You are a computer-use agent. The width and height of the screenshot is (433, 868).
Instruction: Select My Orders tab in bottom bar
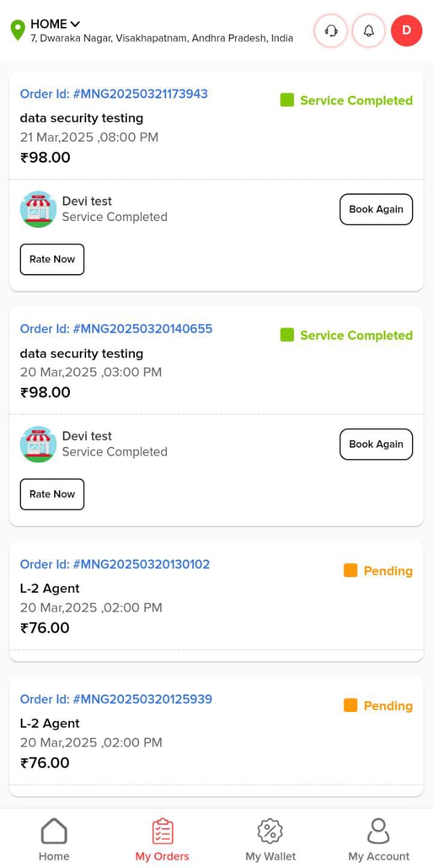click(x=163, y=839)
